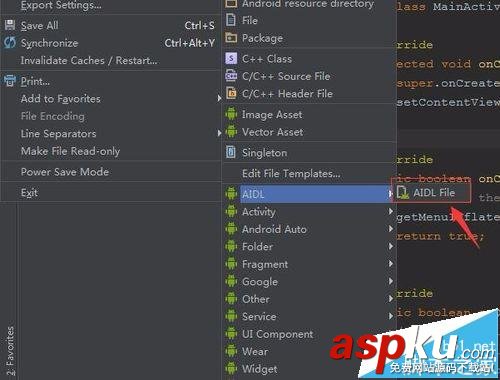This screenshot has width=500, height=380.
Task: Choose Package from the New menu
Action: (309, 38)
